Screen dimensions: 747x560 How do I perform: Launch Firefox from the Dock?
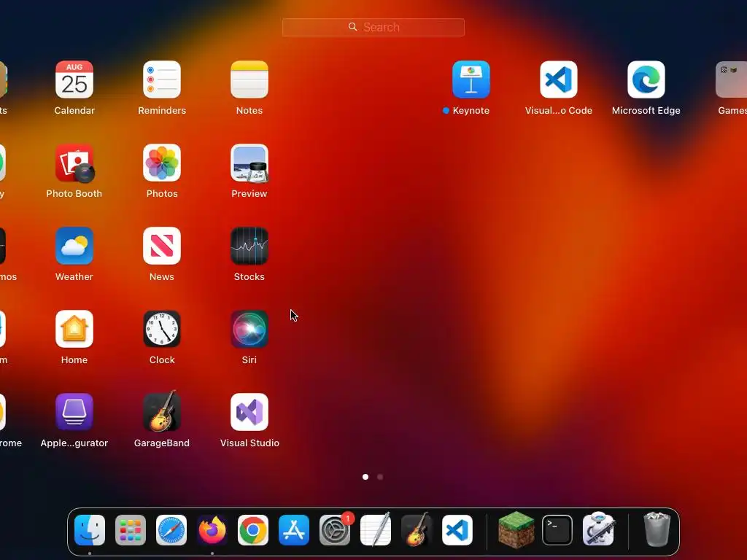[x=212, y=530]
